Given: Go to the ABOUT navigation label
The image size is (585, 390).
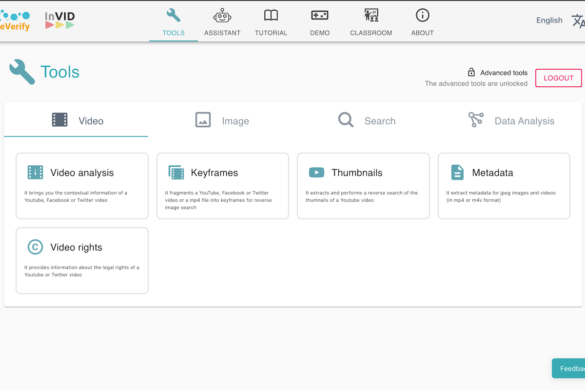Looking at the screenshot, I should point(422,33).
